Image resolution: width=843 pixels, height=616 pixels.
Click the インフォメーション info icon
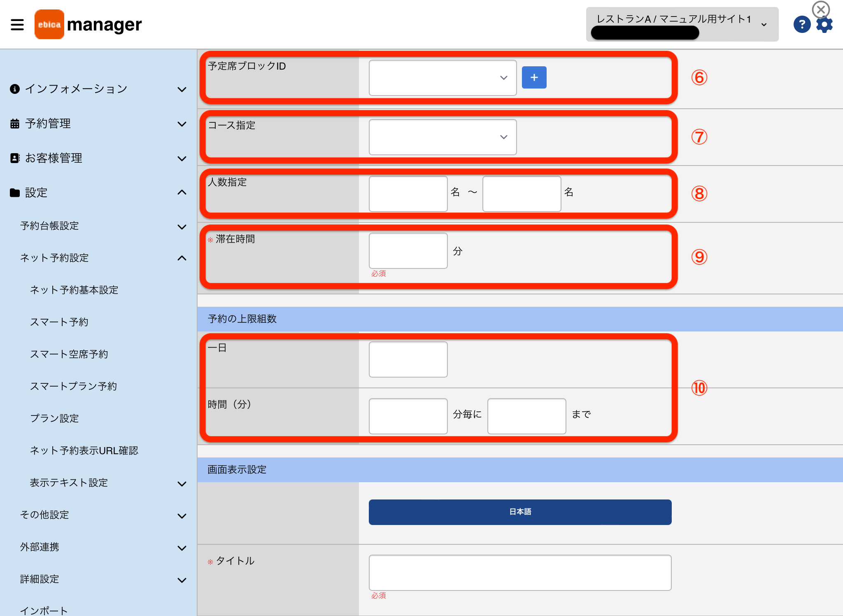click(15, 89)
